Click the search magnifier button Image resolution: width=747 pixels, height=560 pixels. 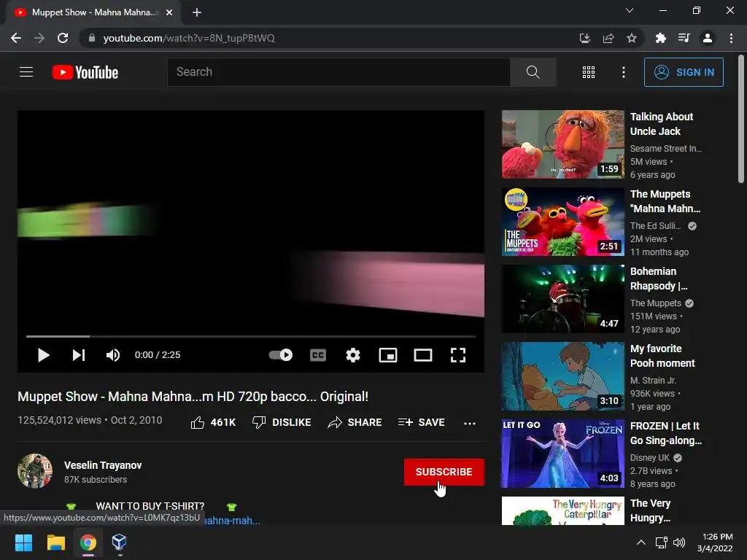click(x=533, y=72)
